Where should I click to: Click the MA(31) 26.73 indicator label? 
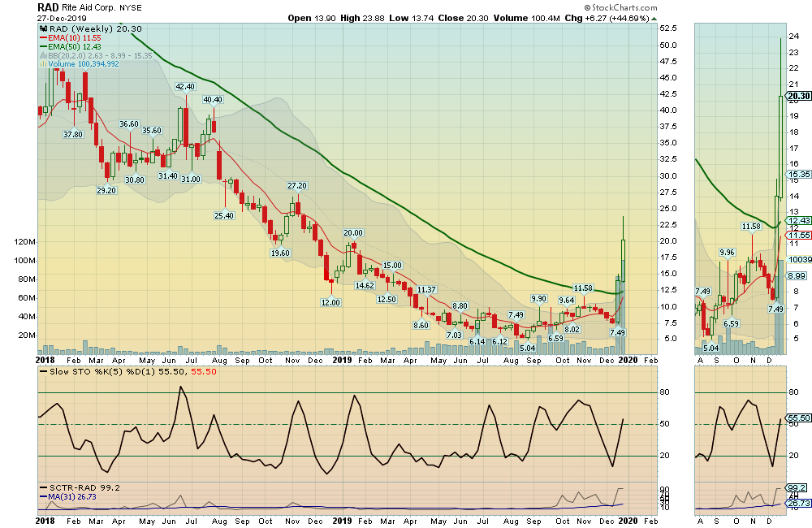click(x=72, y=496)
